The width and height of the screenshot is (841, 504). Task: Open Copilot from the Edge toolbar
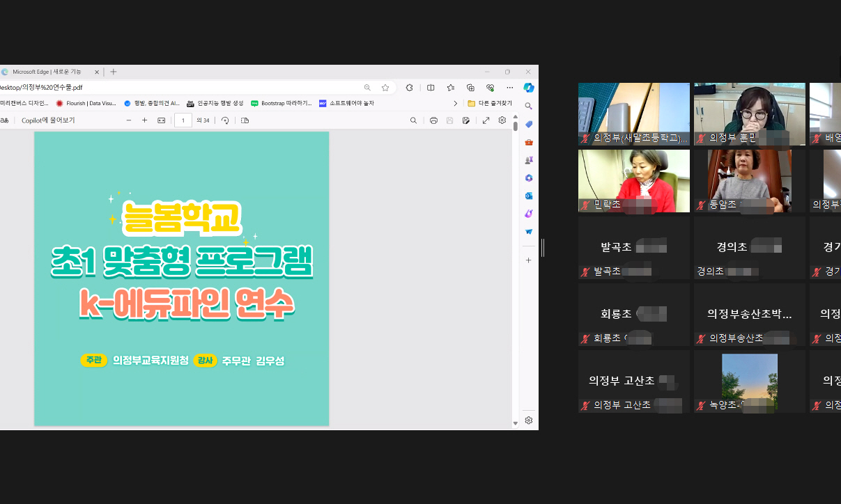[x=529, y=88]
